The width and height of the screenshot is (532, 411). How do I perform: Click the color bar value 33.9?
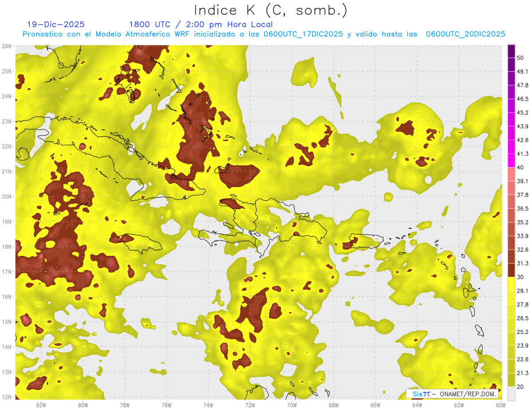click(522, 236)
